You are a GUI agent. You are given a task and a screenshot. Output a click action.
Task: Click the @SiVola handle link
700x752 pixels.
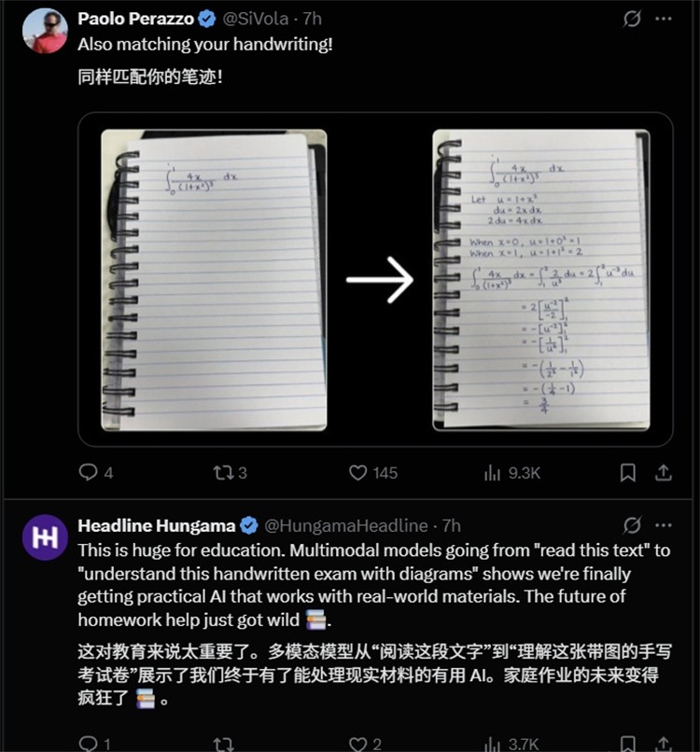[x=256, y=19]
